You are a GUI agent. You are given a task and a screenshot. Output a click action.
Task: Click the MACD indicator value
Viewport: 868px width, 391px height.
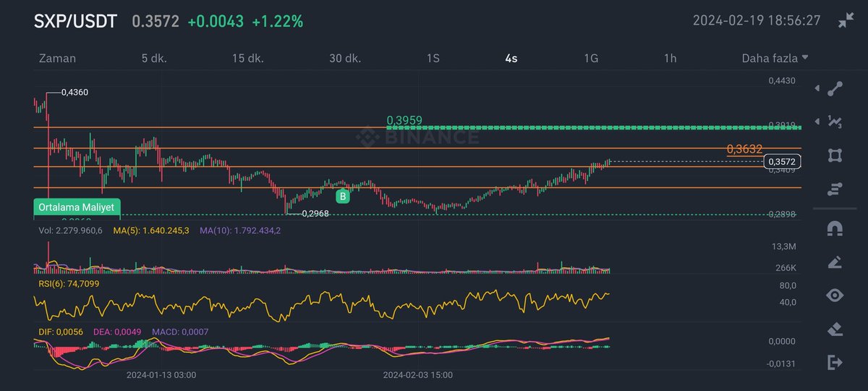coord(181,331)
